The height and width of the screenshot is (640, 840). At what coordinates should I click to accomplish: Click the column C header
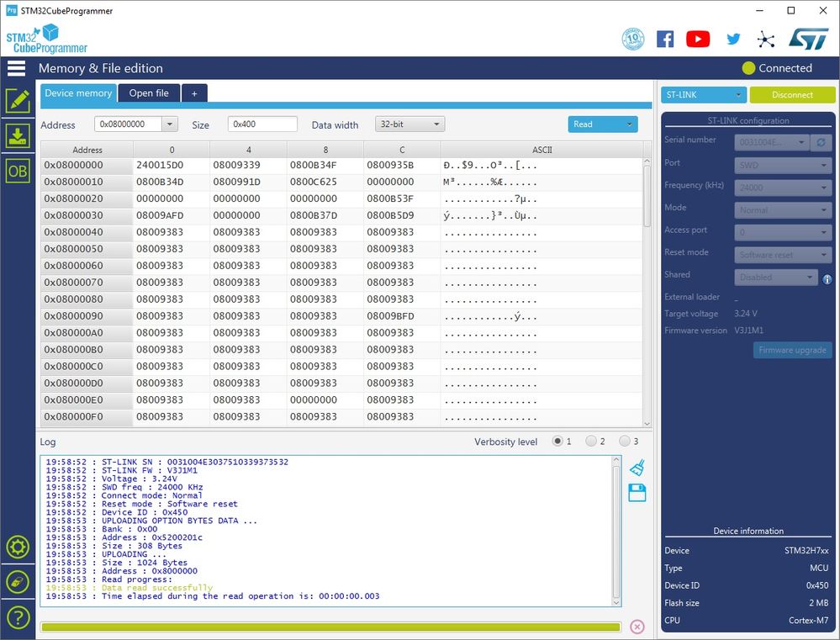coord(402,150)
